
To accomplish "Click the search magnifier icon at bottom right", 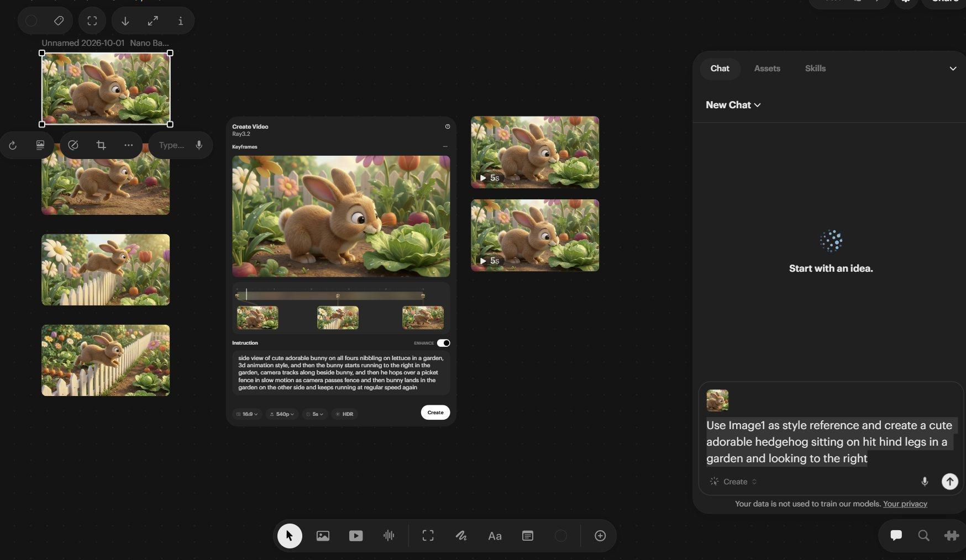I will (x=923, y=535).
